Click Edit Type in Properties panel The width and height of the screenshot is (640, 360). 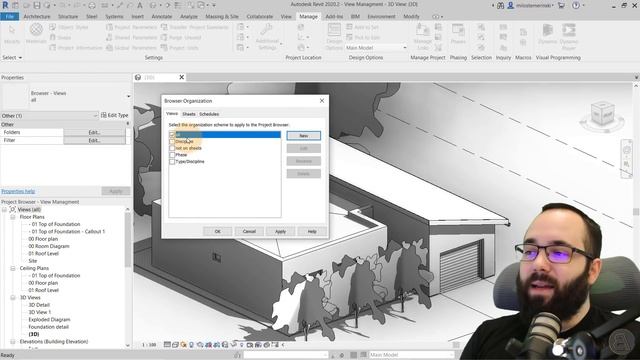pos(115,116)
